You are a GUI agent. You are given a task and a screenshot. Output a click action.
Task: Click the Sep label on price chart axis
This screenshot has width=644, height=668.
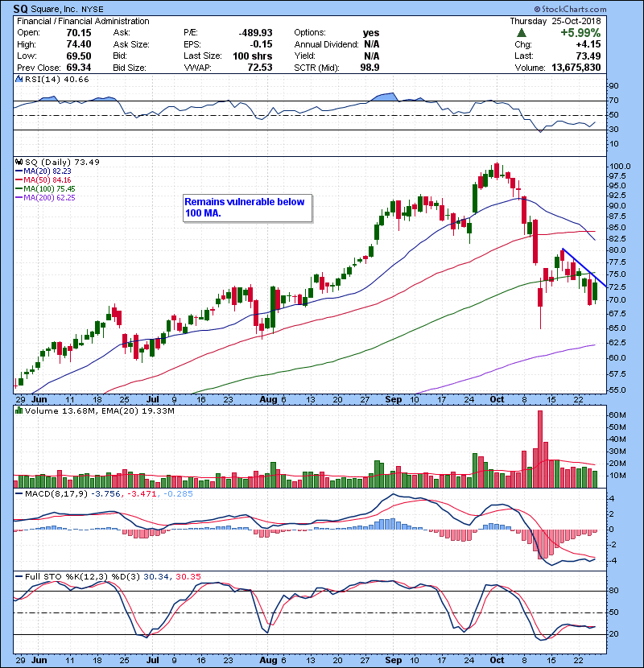(394, 400)
